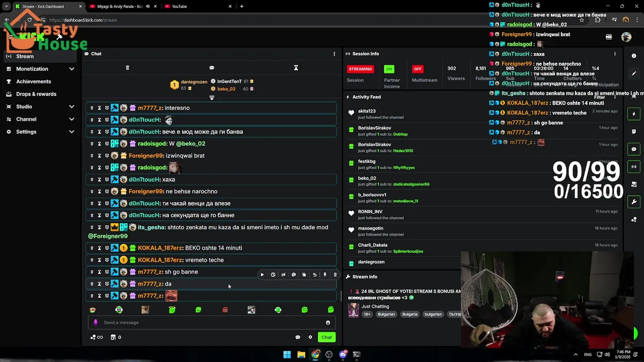
Task: Click the 'Just Chatting' category in Stream info
Action: coord(375,306)
